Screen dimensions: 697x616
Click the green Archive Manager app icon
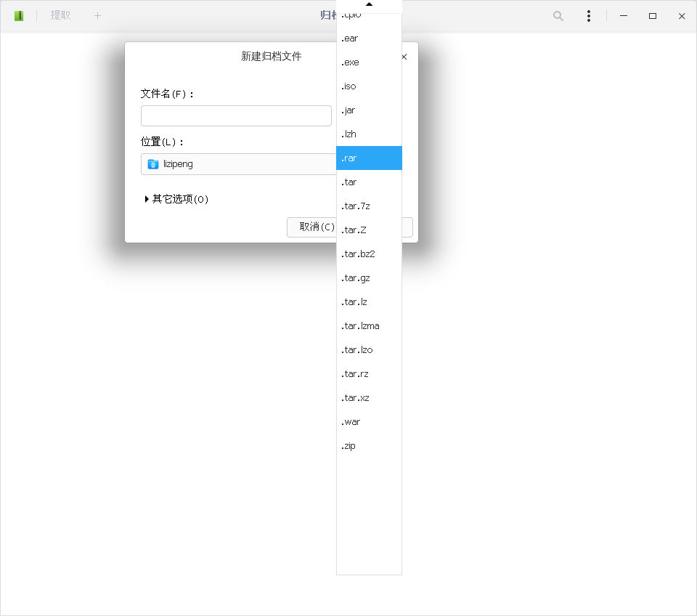tap(18, 15)
